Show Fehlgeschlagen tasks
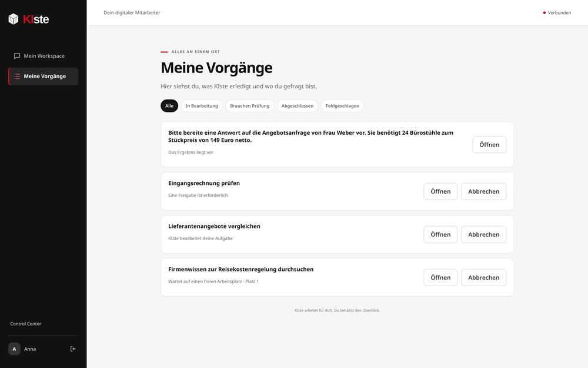 pyautogui.click(x=342, y=106)
